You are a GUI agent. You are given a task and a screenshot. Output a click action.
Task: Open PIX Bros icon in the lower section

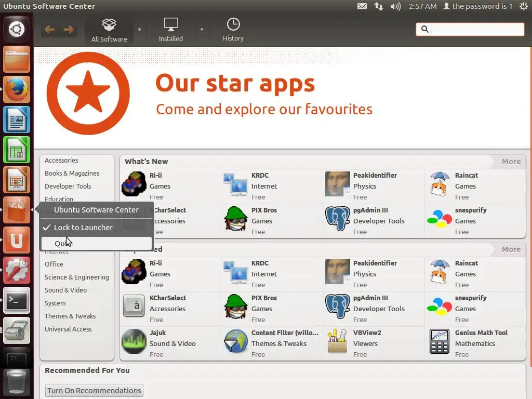(236, 307)
